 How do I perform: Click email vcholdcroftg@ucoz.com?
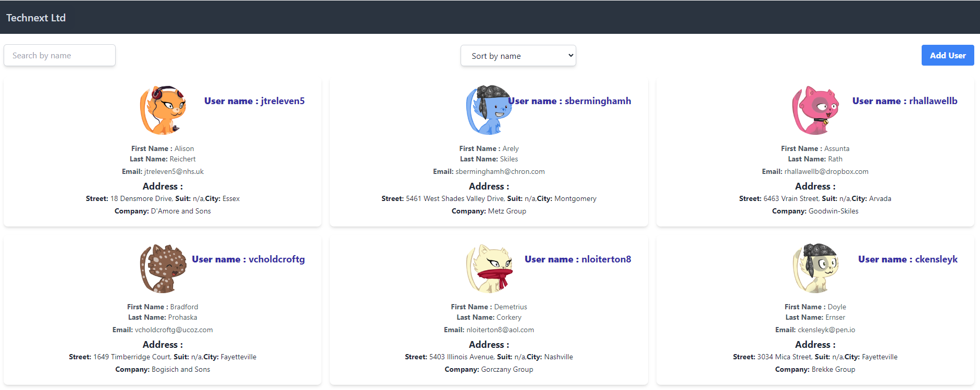point(174,330)
